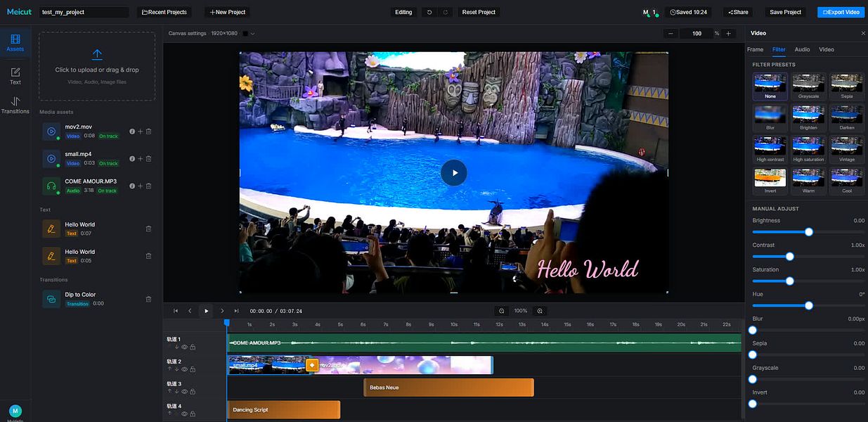
Task: Add small.mp4 to the timeline
Action: click(x=140, y=159)
